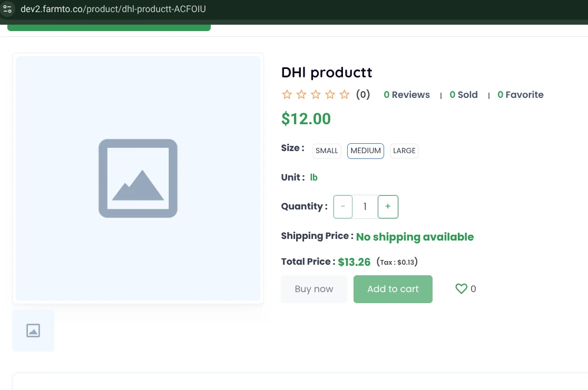Select the MEDIUM size option
Screen dimensions: 588x390
click(x=366, y=151)
